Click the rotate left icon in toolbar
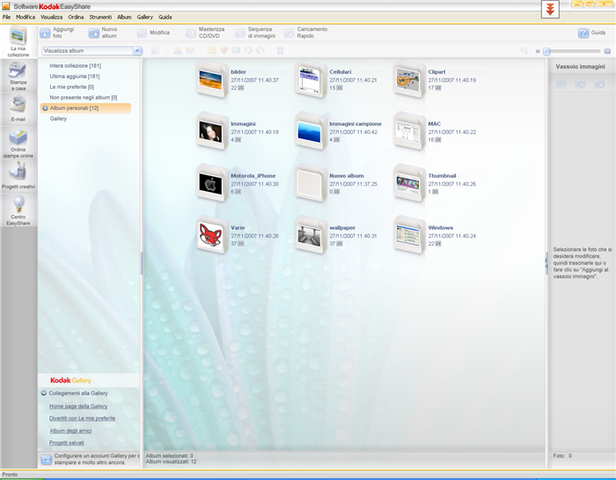Viewport: 616px width, 480px height. click(x=248, y=50)
